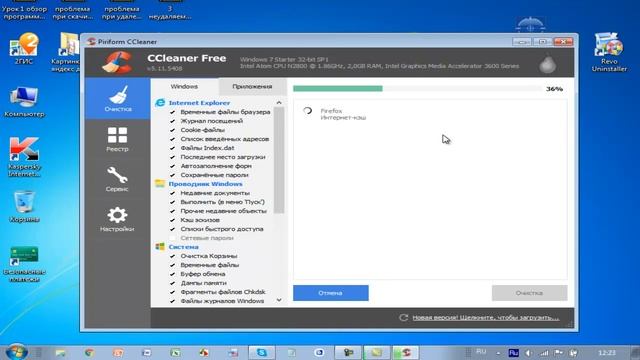The width and height of the screenshot is (640, 360).
Task: Toggle 'Файлы журналов Windows' checkbox
Action: (x=172, y=301)
